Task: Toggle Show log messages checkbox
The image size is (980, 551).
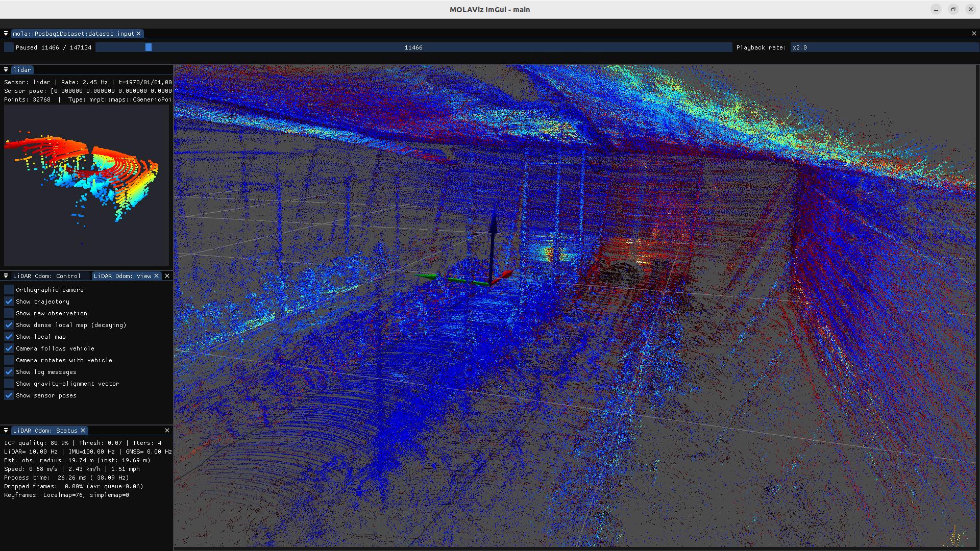Action: pyautogui.click(x=9, y=372)
